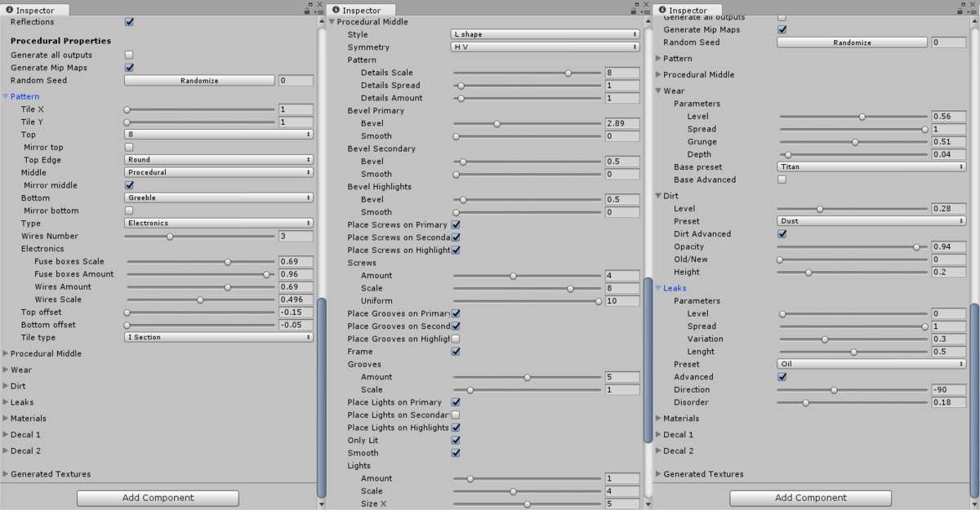Click the left Inspector's vertical scrollbar thumb
Image resolution: width=980 pixels, height=510 pixels.
pos(321,397)
